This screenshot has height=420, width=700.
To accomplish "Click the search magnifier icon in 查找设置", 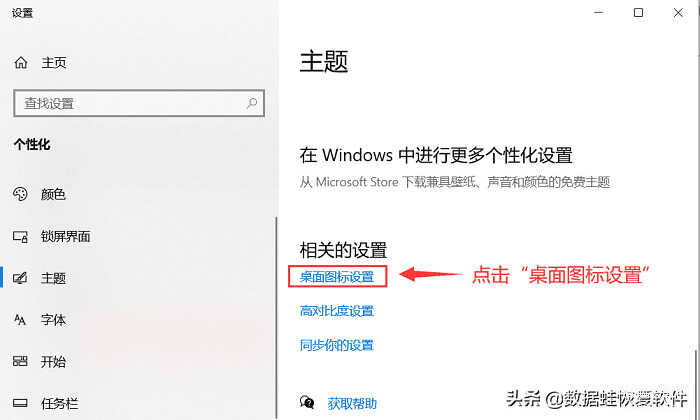I will click(x=252, y=104).
